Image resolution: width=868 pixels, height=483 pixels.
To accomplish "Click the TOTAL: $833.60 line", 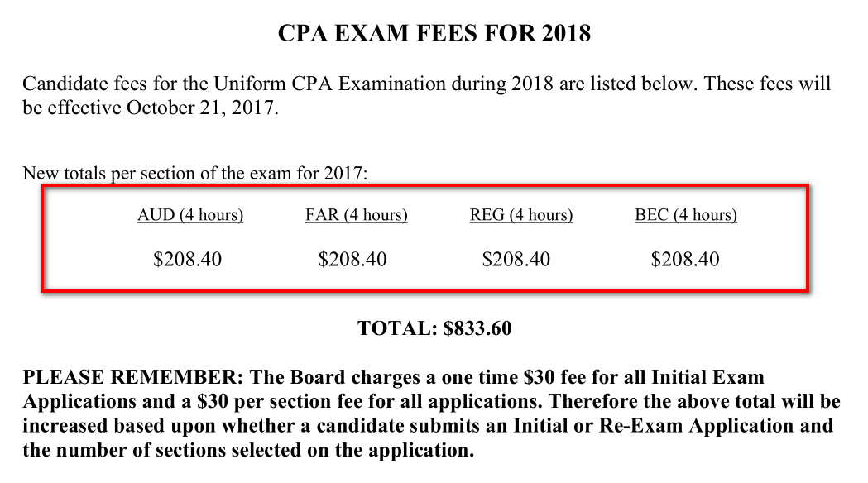I will pos(434,328).
